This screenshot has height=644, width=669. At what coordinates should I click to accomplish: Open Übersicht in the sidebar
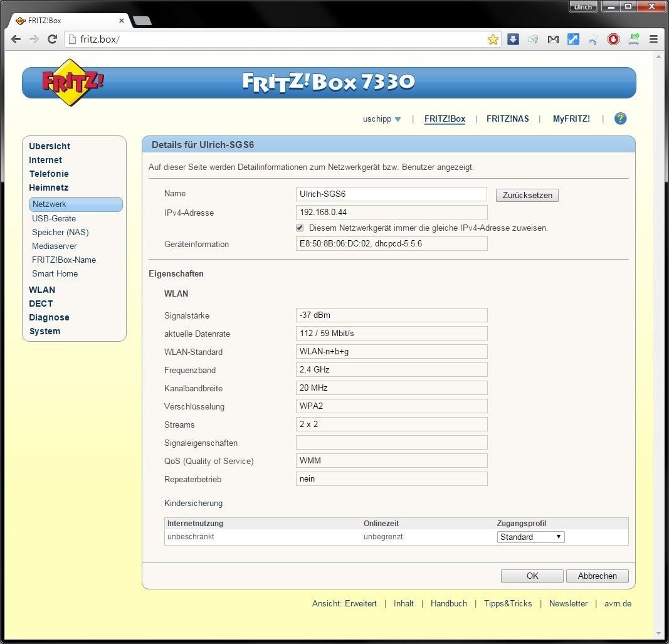coord(50,146)
